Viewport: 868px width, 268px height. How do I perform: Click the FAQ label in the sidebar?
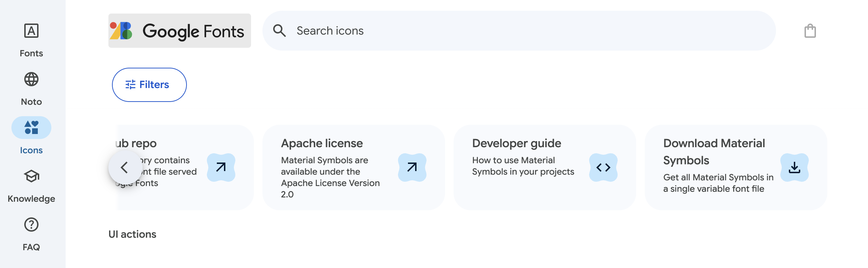31,247
